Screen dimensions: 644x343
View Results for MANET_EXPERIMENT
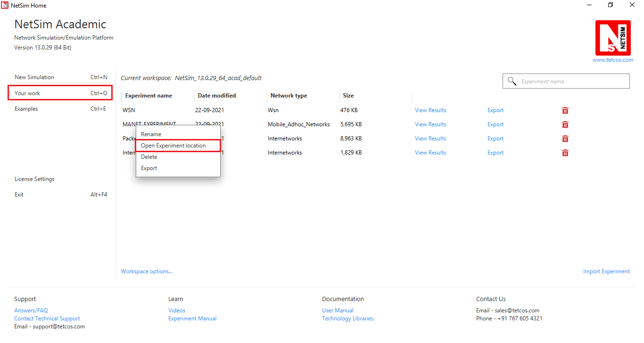pyautogui.click(x=430, y=124)
